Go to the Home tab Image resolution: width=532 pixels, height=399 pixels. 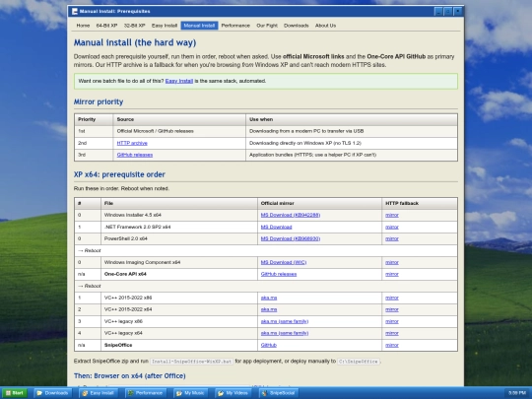(83, 26)
